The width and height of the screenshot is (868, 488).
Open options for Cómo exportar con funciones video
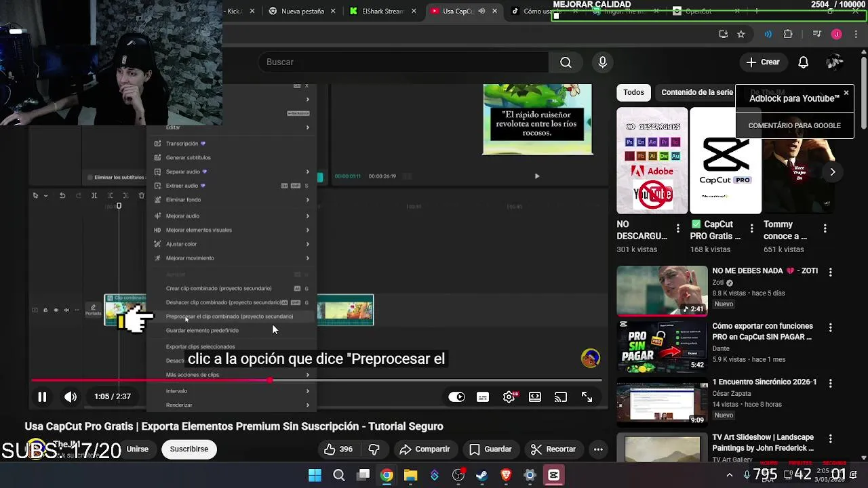click(x=831, y=327)
